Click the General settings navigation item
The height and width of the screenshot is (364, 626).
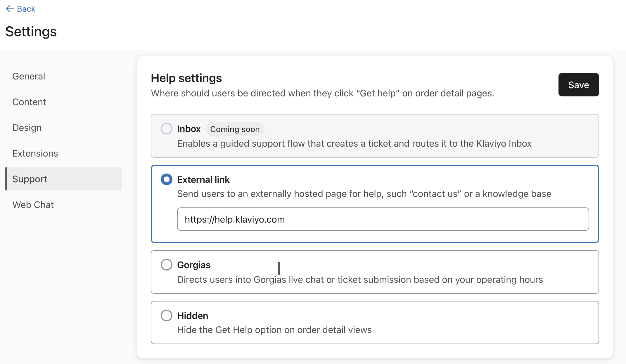29,76
